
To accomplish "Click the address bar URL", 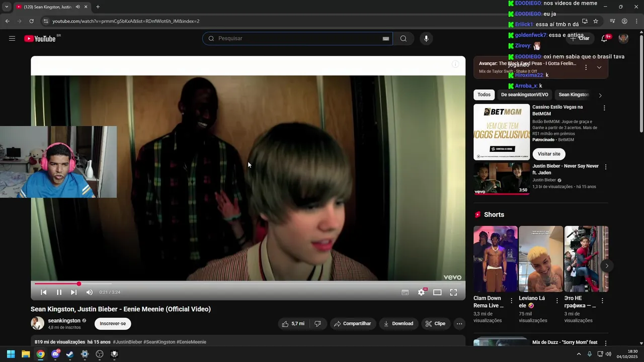I will [126, 21].
